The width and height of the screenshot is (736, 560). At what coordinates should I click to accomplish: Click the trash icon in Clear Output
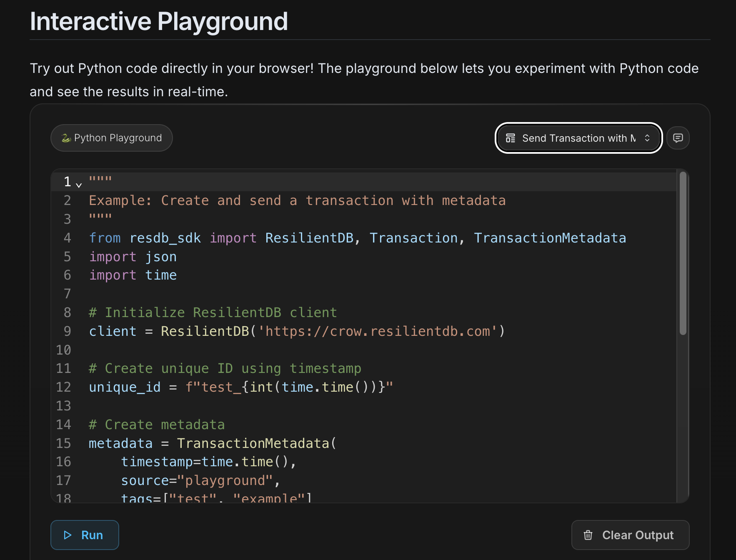click(x=588, y=535)
